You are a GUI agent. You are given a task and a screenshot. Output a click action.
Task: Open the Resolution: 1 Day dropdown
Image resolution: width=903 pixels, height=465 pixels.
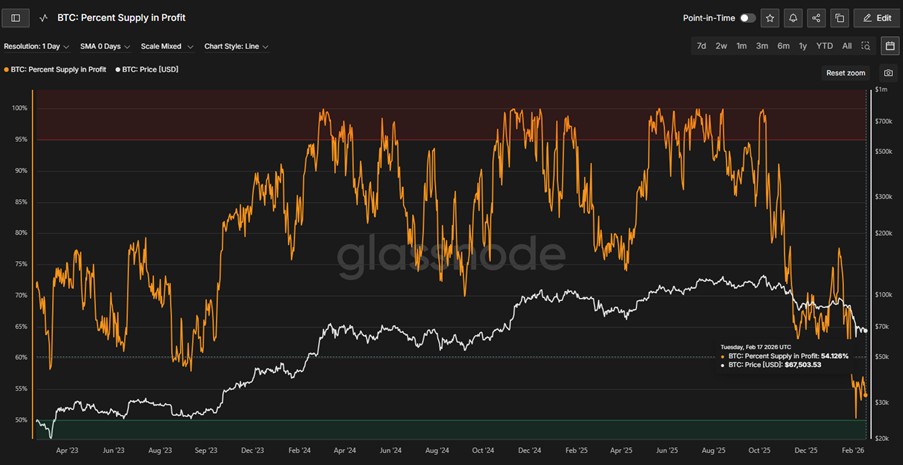(36, 46)
